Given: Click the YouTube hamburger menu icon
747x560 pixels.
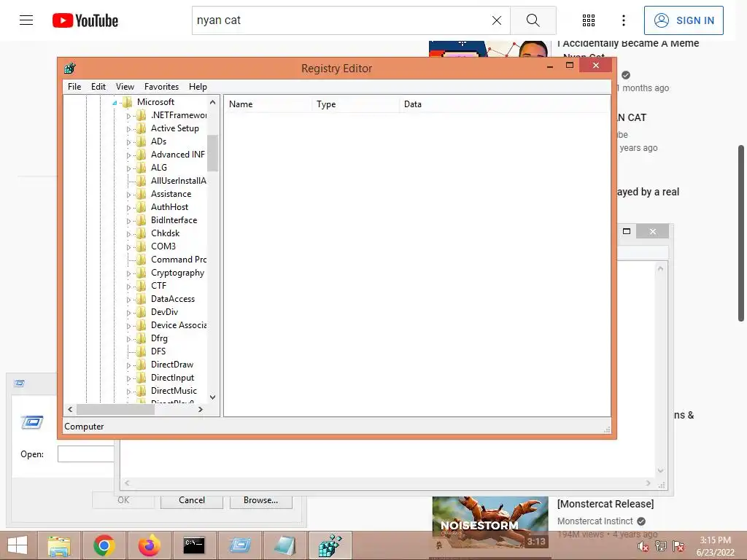Looking at the screenshot, I should [26, 20].
